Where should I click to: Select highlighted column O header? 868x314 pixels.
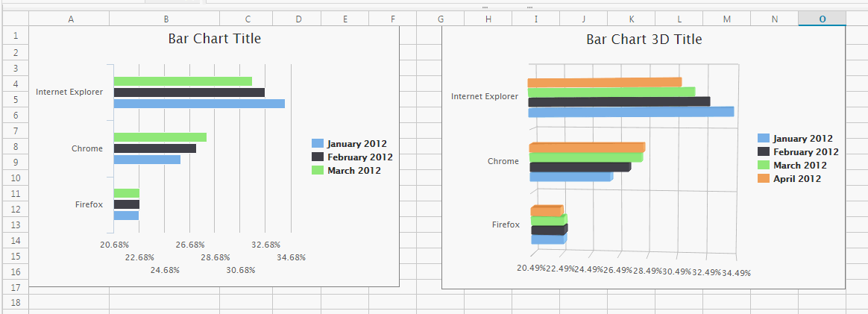[x=822, y=19]
